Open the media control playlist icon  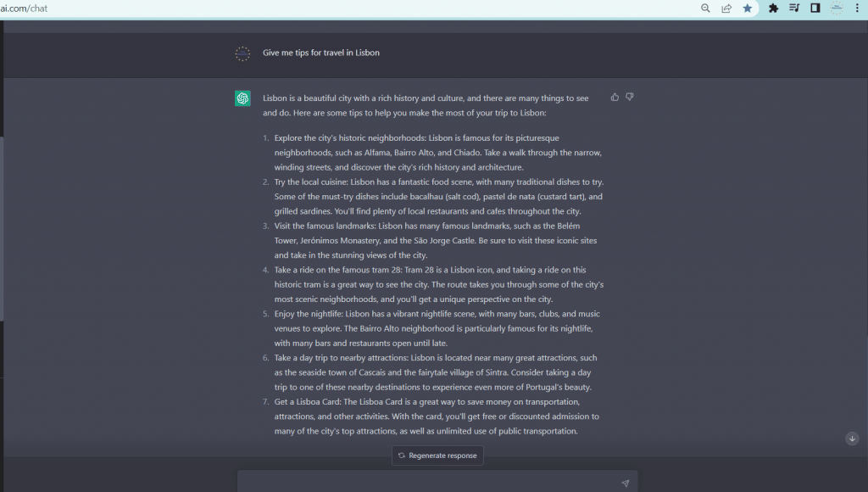(794, 8)
